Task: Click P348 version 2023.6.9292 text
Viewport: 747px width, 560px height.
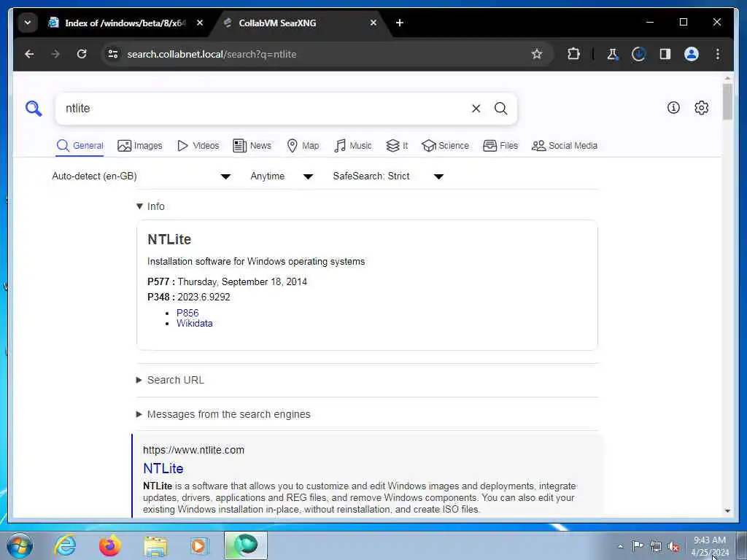Action: click(x=204, y=297)
